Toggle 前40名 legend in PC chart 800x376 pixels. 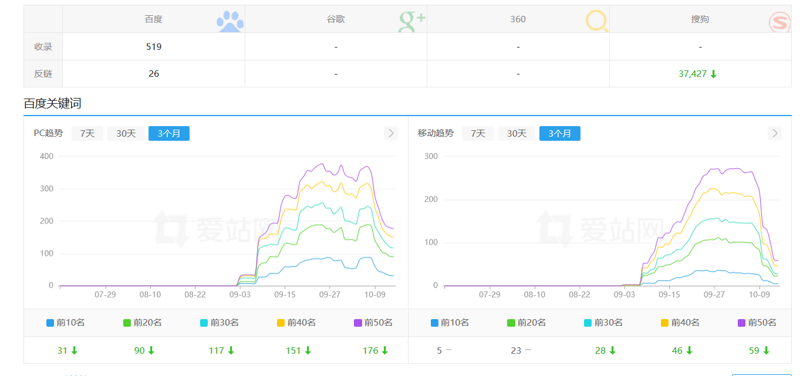pos(296,322)
